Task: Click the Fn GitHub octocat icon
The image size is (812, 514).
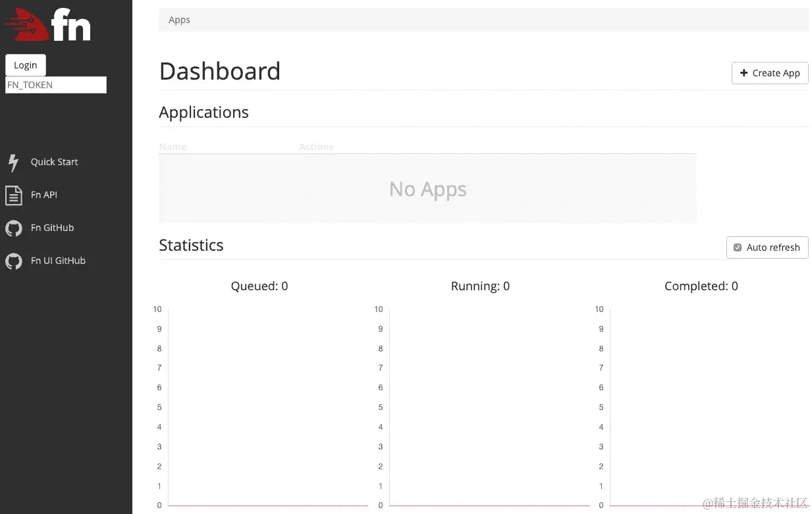Action: (13, 228)
